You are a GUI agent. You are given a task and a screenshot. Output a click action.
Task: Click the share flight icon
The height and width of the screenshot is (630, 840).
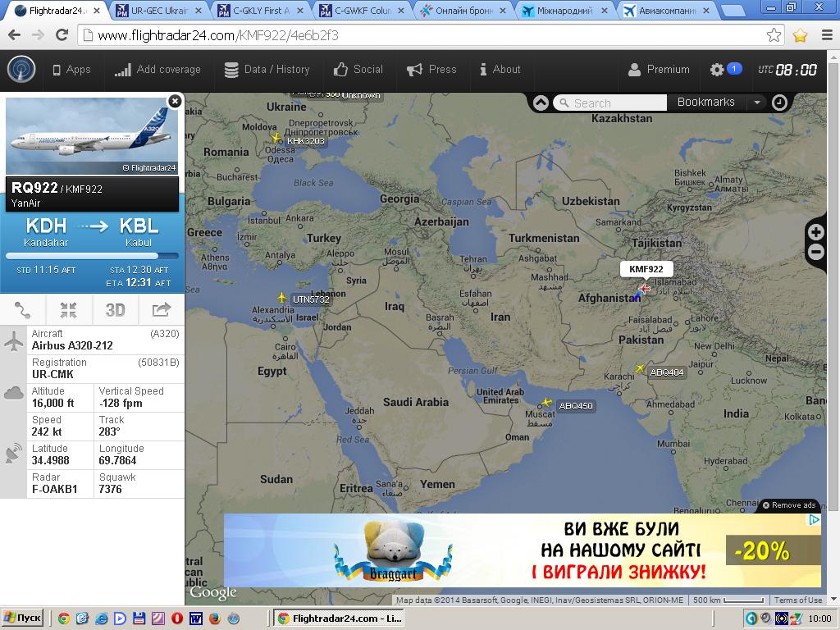[x=162, y=309]
